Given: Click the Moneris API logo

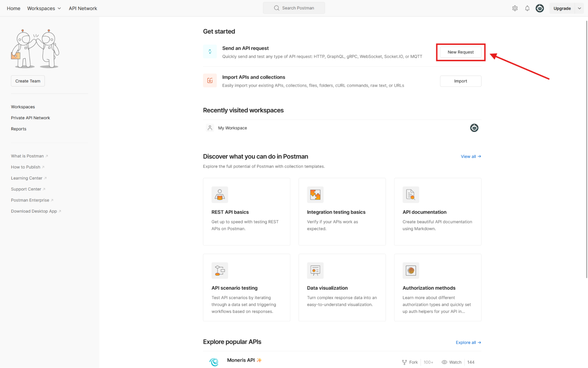Looking at the screenshot, I should point(214,362).
